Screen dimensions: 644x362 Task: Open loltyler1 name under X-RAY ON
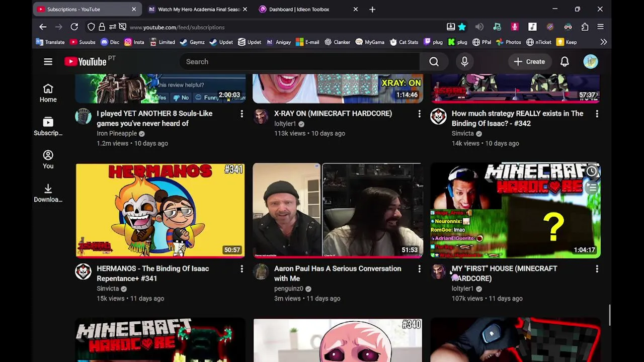[285, 124]
